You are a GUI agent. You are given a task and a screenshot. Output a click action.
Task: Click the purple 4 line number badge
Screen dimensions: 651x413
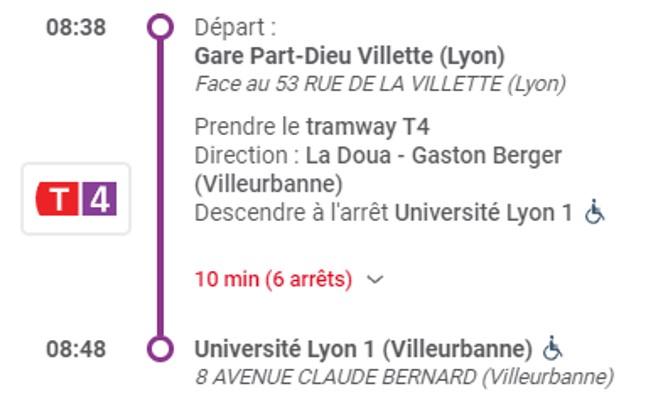point(100,199)
